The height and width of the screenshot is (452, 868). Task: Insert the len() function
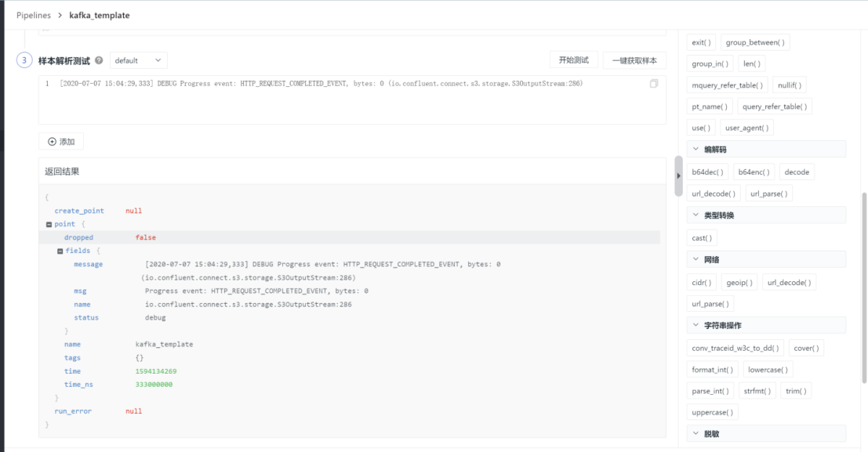point(751,63)
